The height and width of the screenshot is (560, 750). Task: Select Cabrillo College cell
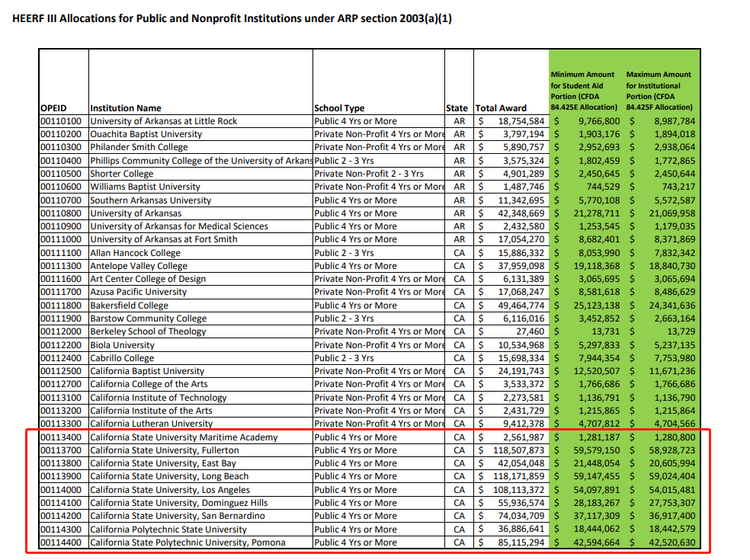coord(122,358)
